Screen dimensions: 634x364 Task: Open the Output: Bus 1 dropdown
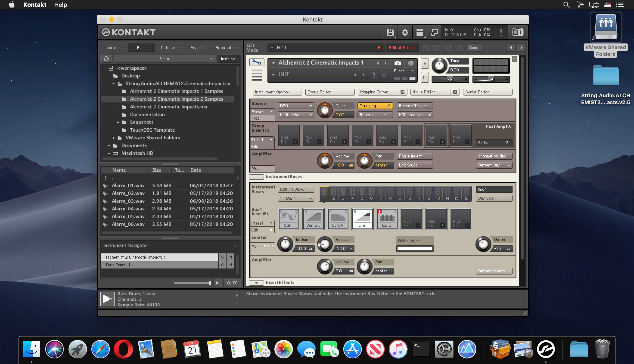click(x=494, y=165)
